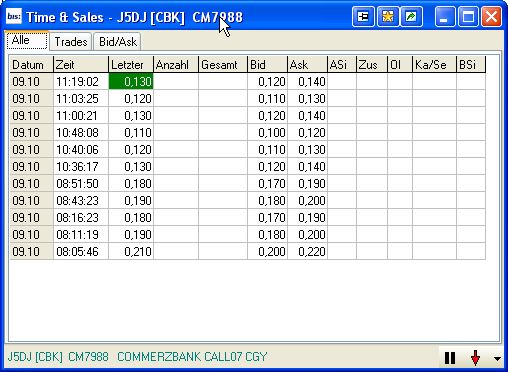Click Letzter value 0,110 in 10:48:08 row
The image size is (508, 372).
131,133
